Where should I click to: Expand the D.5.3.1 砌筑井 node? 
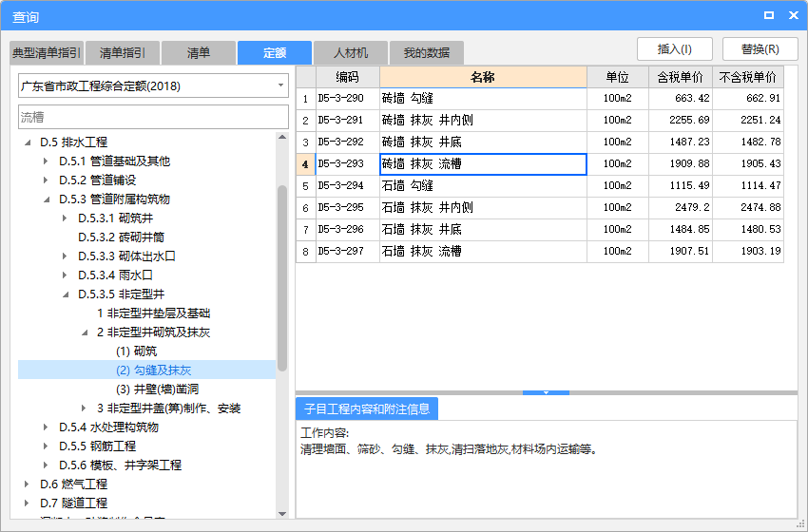point(65,218)
